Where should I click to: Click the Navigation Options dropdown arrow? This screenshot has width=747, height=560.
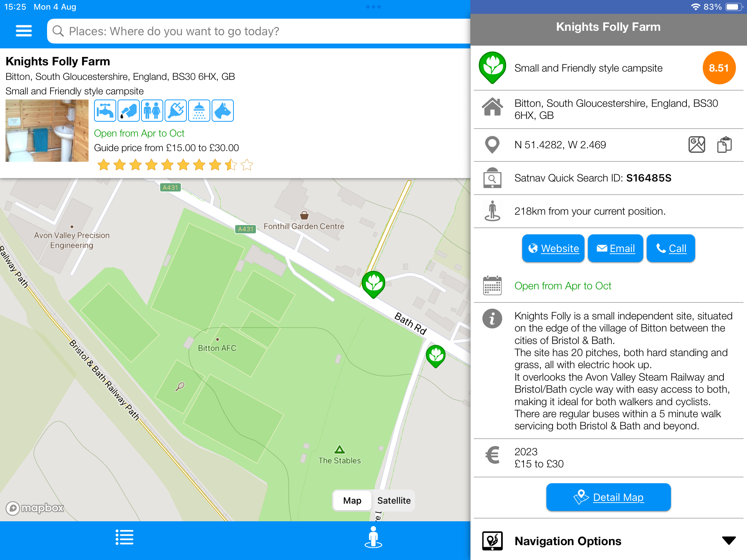(729, 540)
